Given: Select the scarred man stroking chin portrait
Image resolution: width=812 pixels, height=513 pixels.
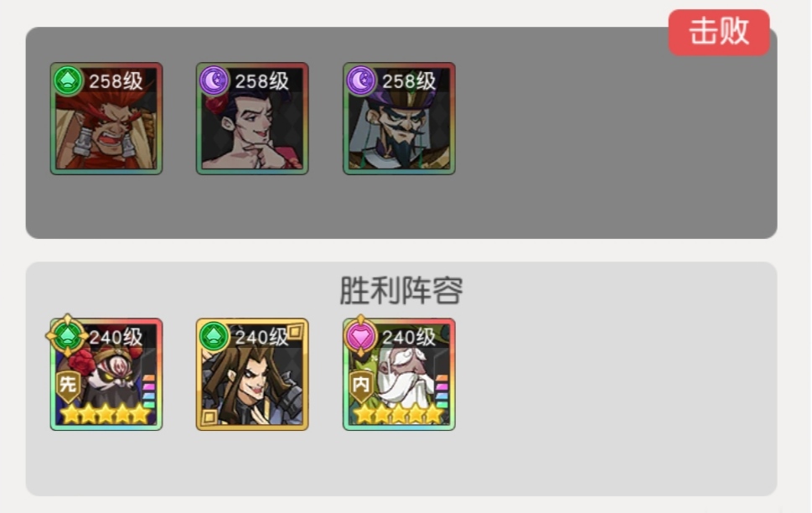Looking at the screenshot, I should tap(252, 119).
